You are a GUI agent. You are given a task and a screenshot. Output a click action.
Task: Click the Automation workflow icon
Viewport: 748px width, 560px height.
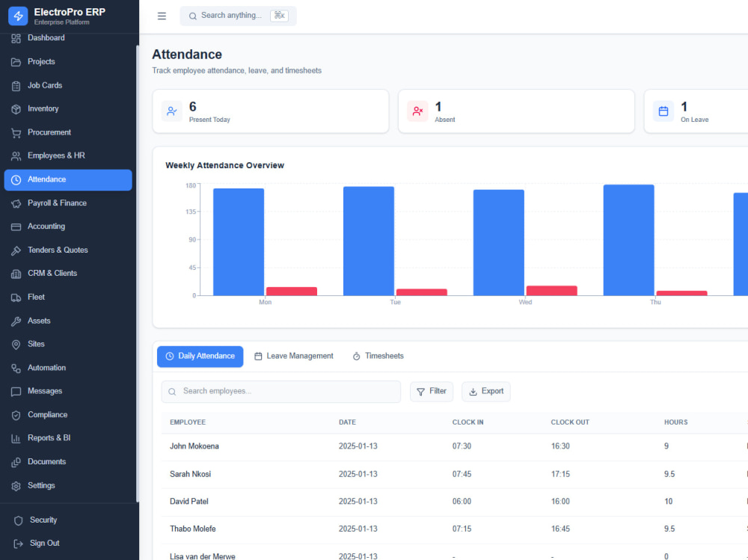pos(16,369)
